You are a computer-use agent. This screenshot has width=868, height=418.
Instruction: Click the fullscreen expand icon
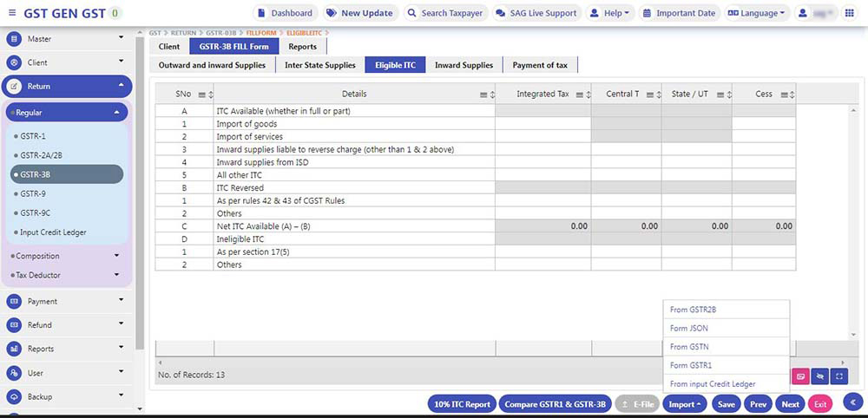point(838,376)
